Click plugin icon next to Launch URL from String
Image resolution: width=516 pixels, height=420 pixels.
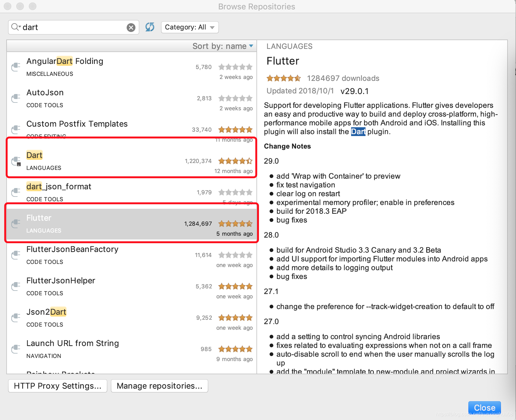[16, 349]
